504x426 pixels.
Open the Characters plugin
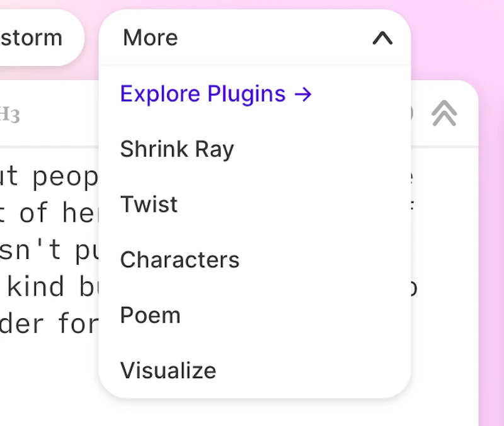pyautogui.click(x=180, y=260)
